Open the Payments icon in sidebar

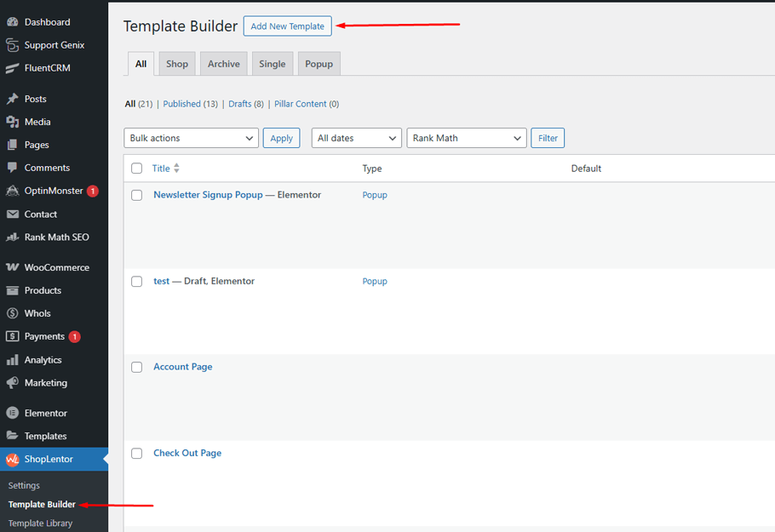(x=13, y=336)
